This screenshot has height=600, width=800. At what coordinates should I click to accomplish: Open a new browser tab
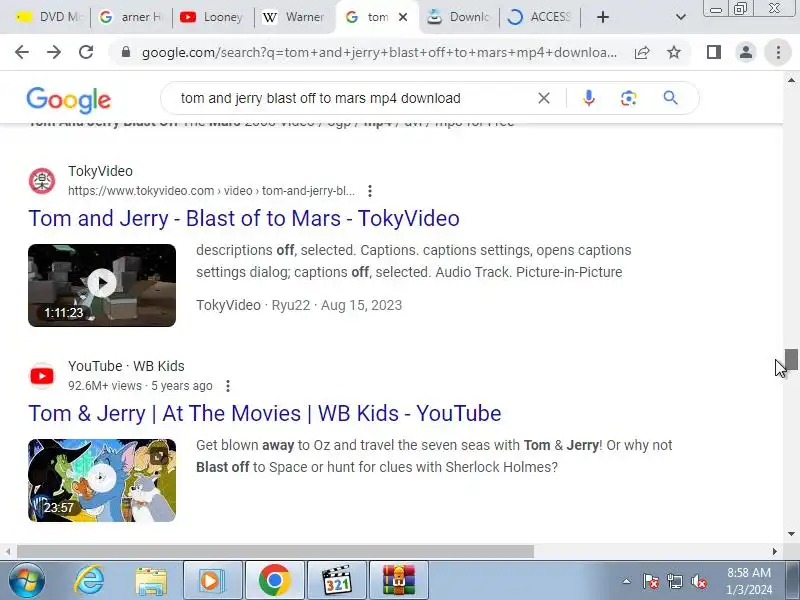(x=603, y=17)
